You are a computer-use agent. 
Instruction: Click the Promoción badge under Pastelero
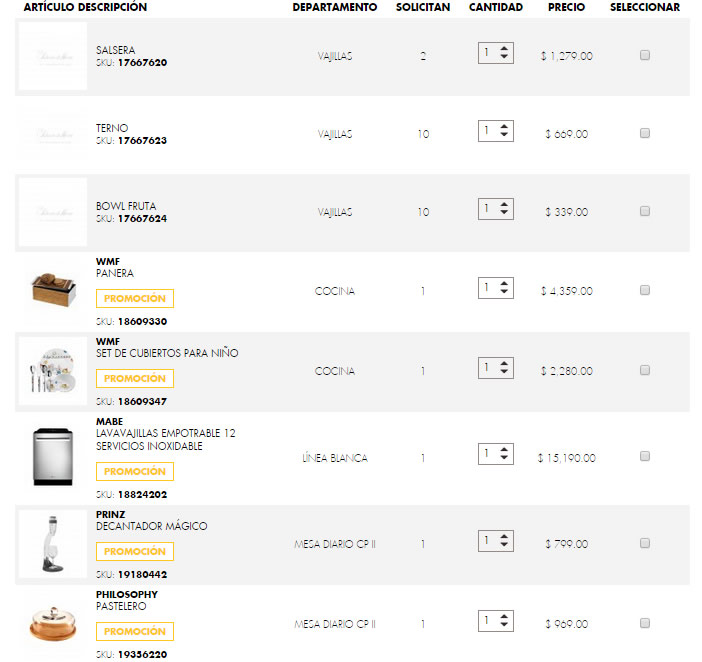[135, 631]
